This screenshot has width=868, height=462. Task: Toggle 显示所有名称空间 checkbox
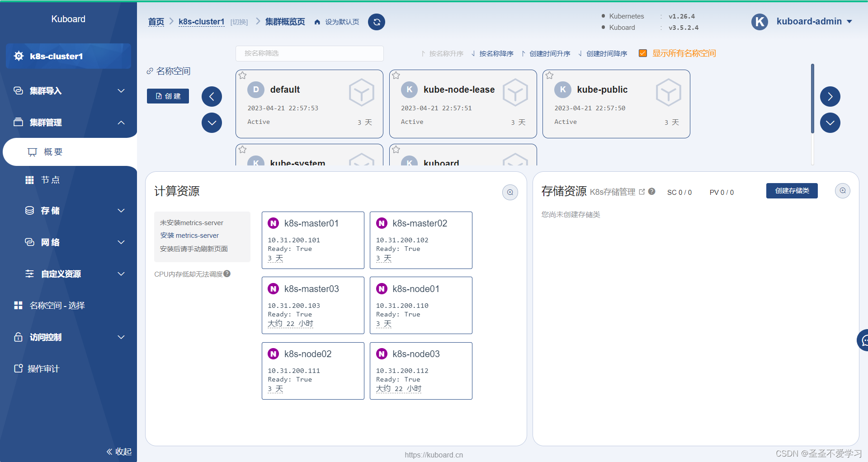pos(642,53)
